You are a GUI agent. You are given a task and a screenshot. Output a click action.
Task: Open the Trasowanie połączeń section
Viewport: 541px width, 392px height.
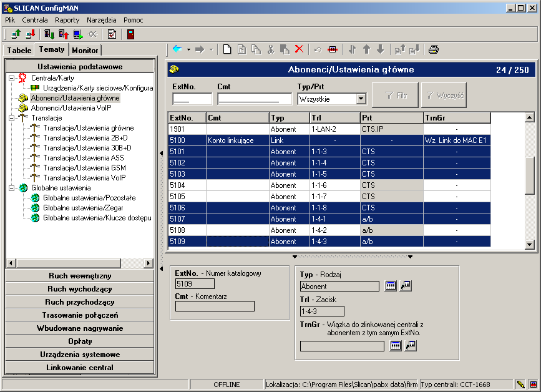(x=80, y=315)
